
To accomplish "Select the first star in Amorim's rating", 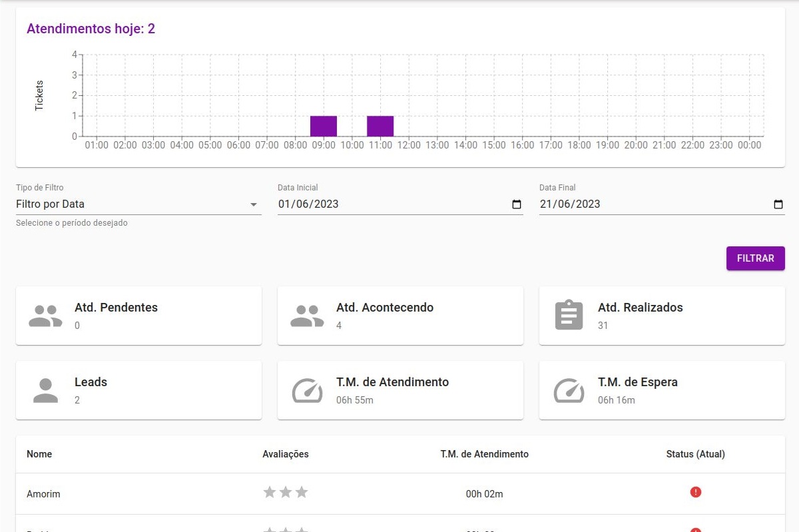I will click(x=269, y=492).
